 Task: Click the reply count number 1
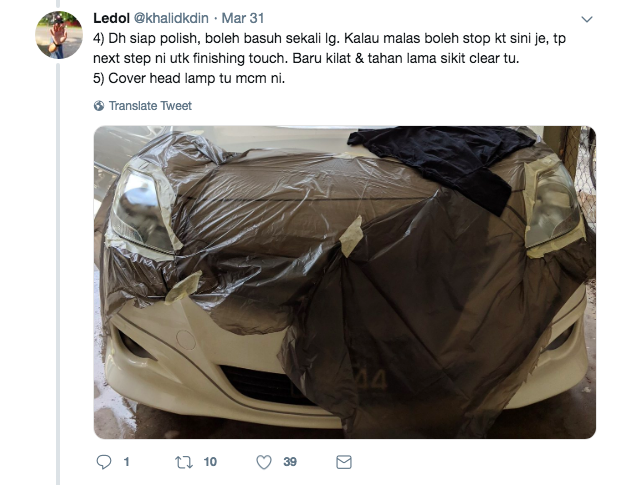[x=126, y=462]
